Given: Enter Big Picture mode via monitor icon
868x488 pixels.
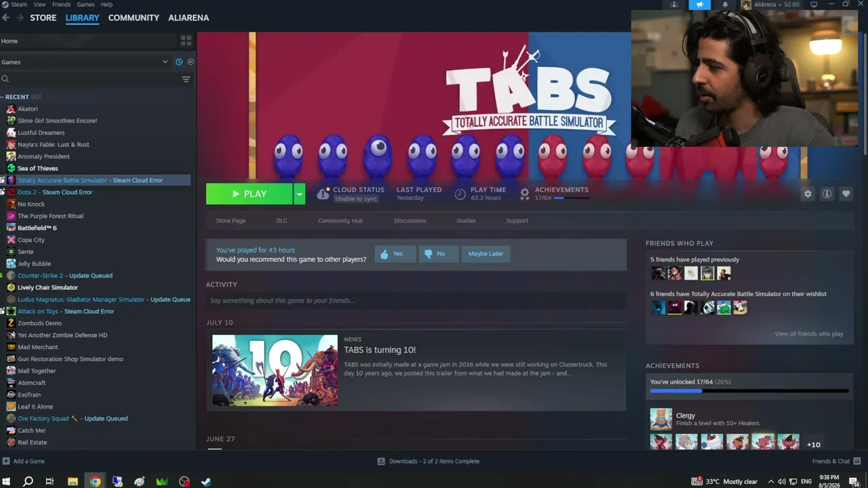Looking at the screenshot, I should point(814,4).
